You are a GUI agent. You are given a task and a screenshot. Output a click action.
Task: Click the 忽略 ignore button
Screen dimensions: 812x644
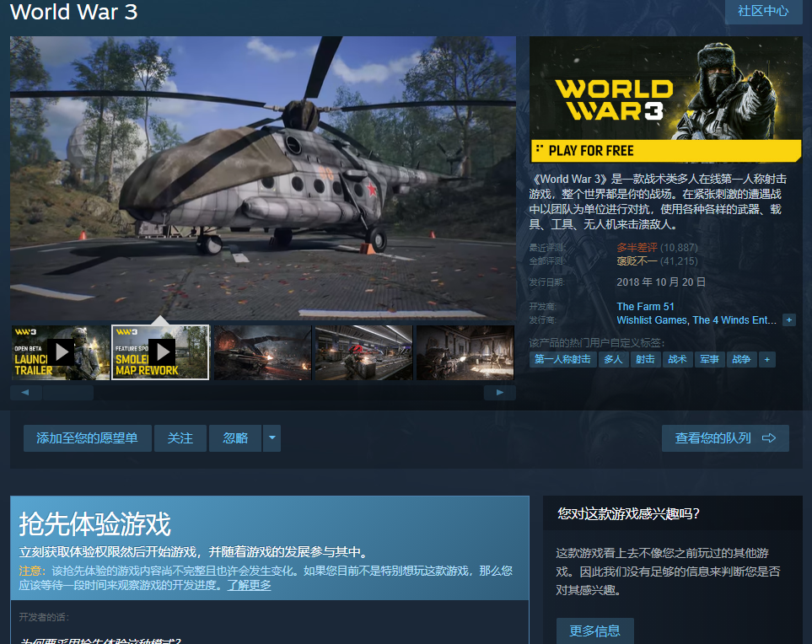pos(235,438)
